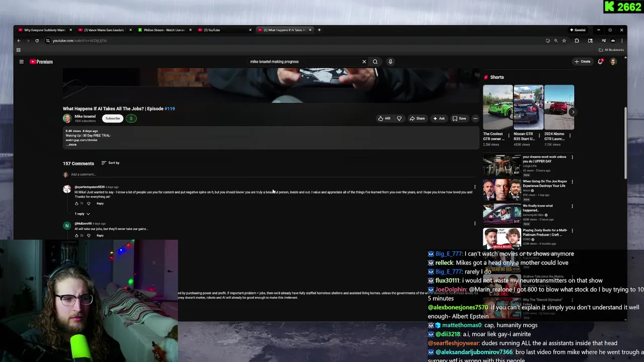Go back in the browser
The width and height of the screenshot is (644, 362).
point(19,41)
